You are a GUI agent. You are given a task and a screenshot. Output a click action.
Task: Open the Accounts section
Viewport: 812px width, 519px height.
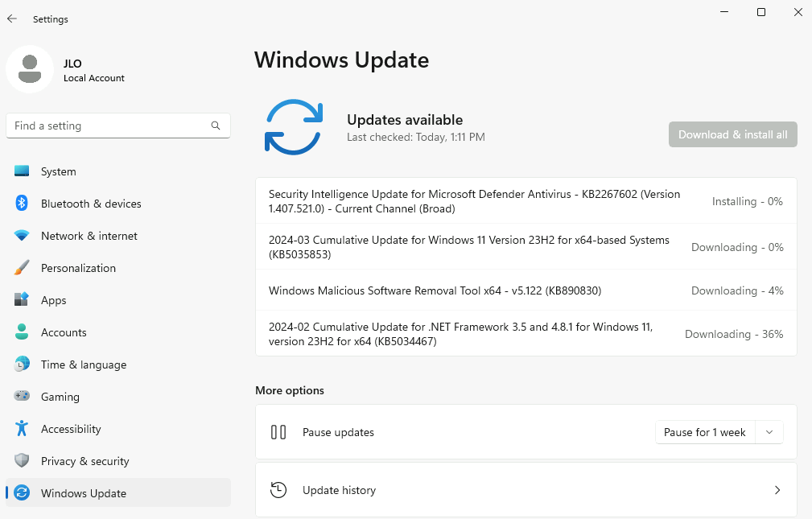pyautogui.click(x=118, y=332)
